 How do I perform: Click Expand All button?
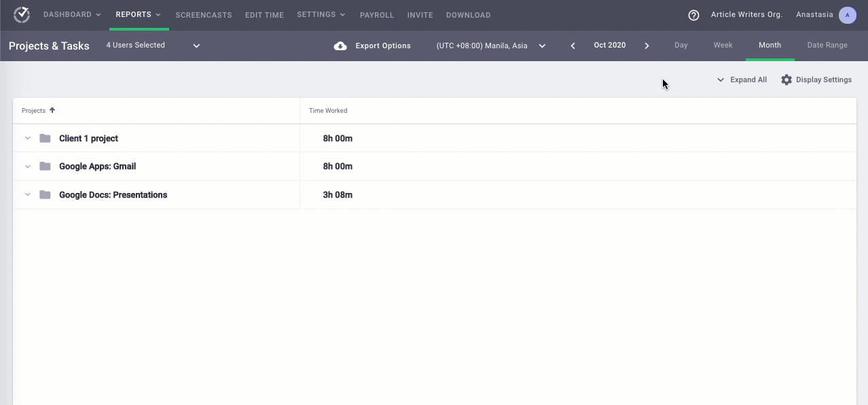(x=742, y=80)
